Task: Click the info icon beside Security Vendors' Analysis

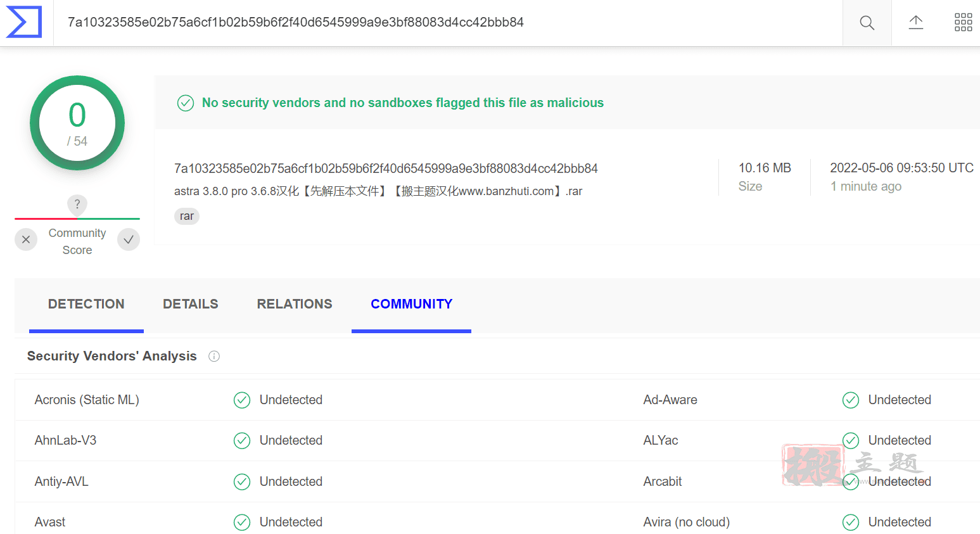Action: coord(214,356)
